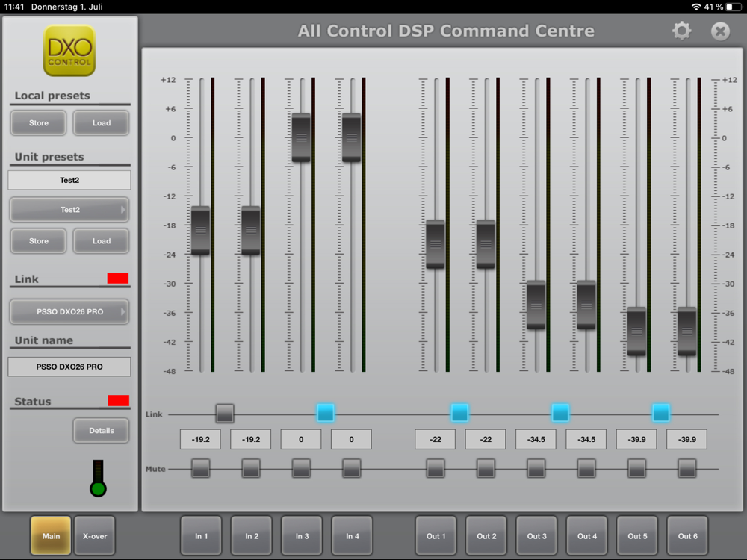The height and width of the screenshot is (560, 747).
Task: Click the red Link indicator
Action: 118,278
